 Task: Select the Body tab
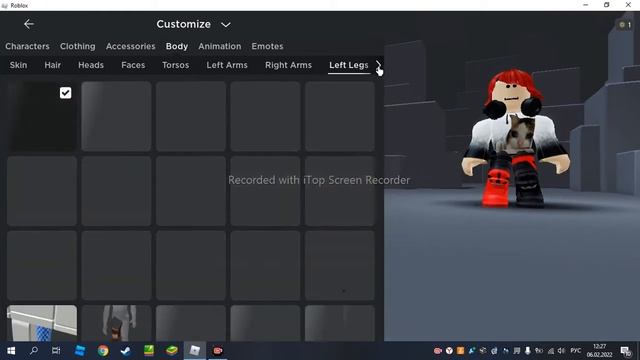(x=177, y=46)
